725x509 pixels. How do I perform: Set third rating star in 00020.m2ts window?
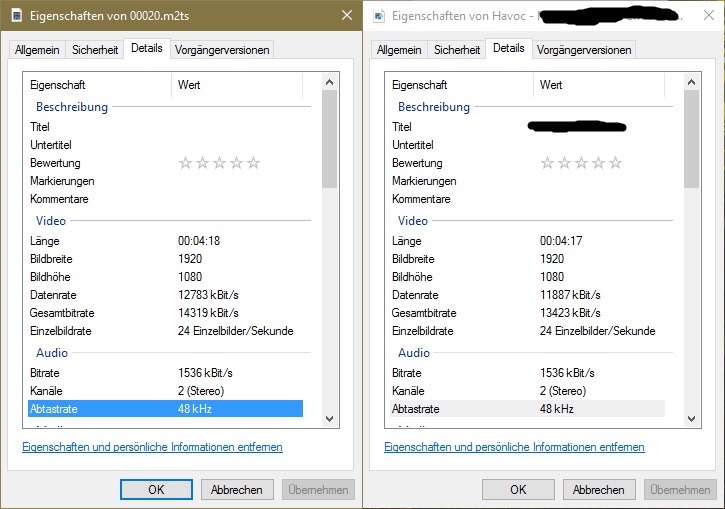[x=220, y=163]
